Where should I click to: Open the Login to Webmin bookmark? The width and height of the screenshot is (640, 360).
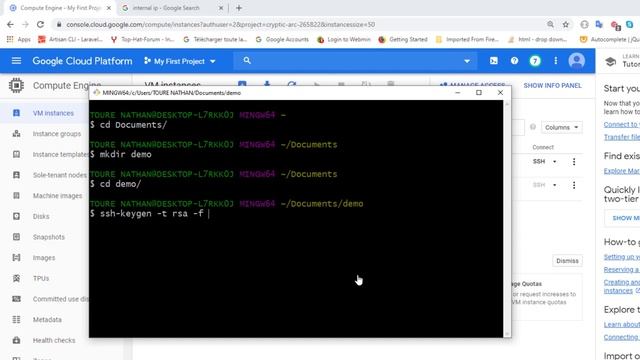(344, 39)
